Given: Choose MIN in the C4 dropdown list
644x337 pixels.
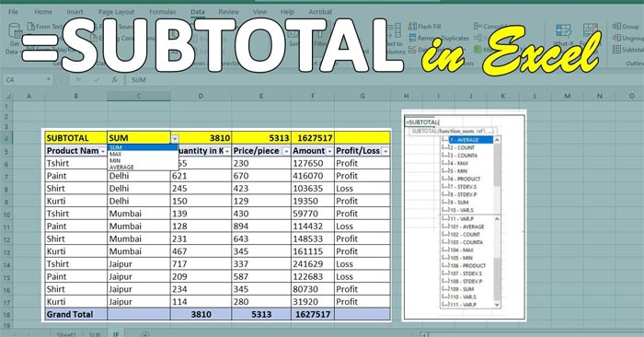Looking at the screenshot, I should point(143,161).
